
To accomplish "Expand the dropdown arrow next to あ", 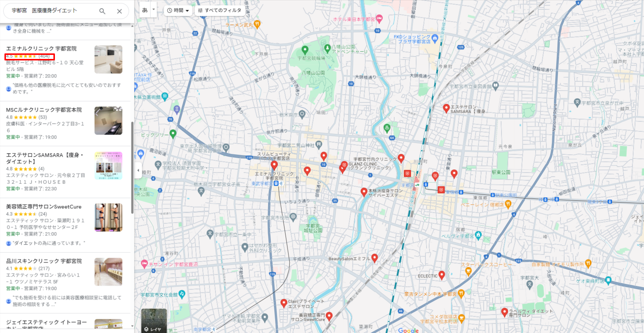I will click(154, 9).
